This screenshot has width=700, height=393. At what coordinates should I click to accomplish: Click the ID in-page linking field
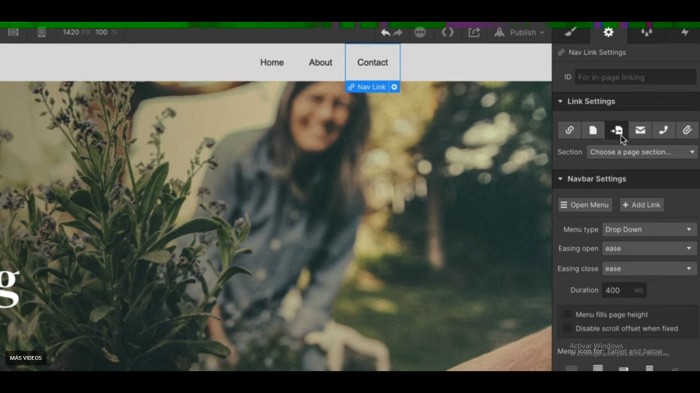click(x=635, y=77)
